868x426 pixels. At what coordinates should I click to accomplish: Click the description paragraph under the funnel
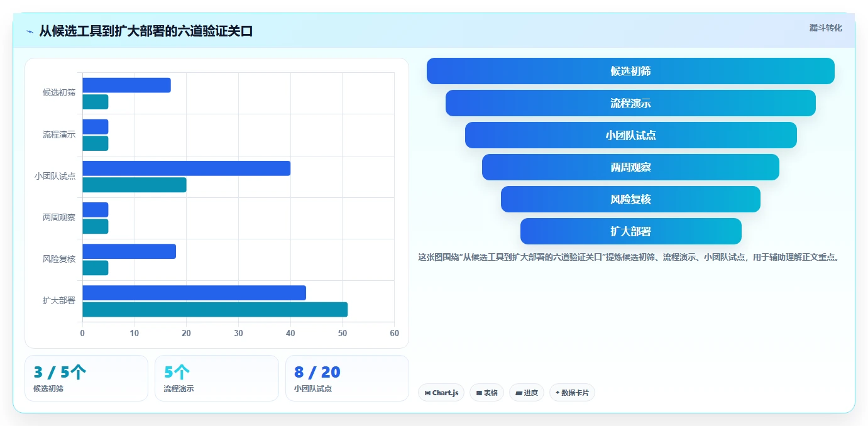click(629, 257)
